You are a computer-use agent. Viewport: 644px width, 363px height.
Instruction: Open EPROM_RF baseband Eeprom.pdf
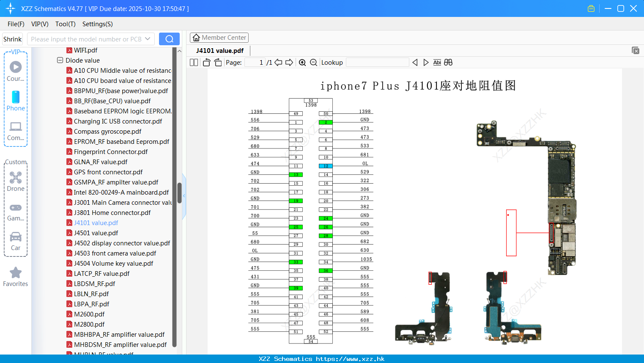[121, 141]
